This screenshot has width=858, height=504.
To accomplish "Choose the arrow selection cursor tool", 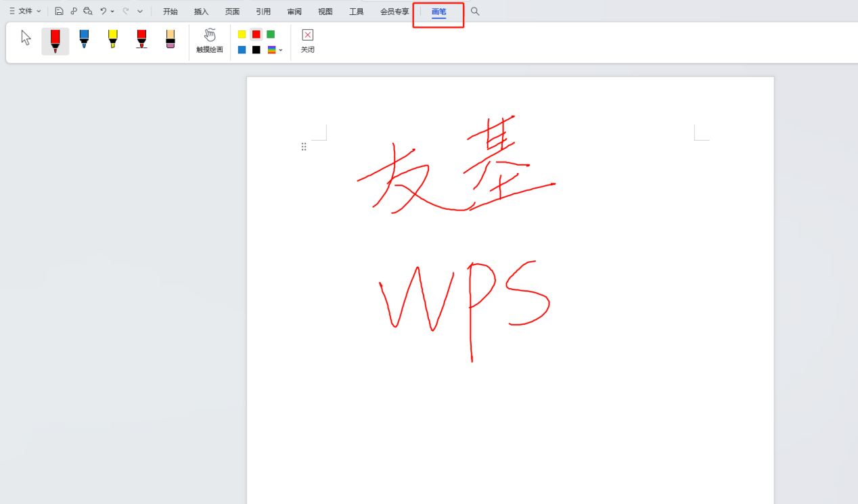I will (26, 38).
